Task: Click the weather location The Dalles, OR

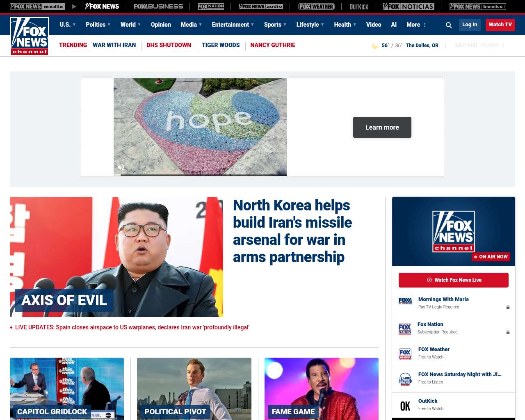Action: click(422, 46)
